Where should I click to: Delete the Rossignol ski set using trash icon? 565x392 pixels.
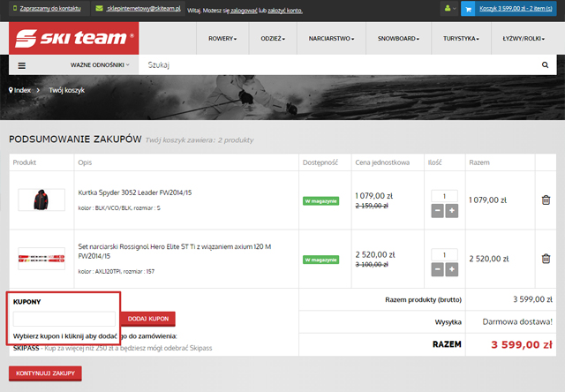point(546,259)
